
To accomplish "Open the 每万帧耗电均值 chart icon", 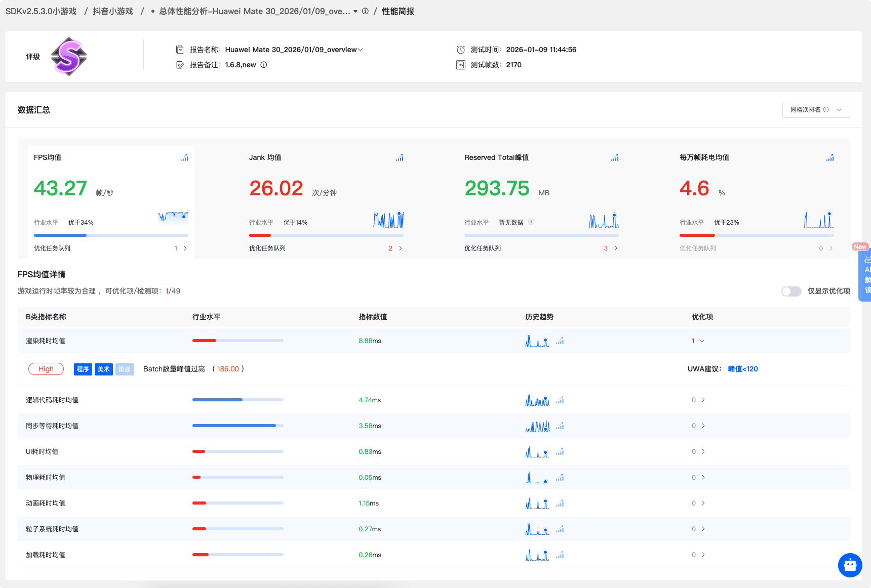I will pyautogui.click(x=830, y=158).
